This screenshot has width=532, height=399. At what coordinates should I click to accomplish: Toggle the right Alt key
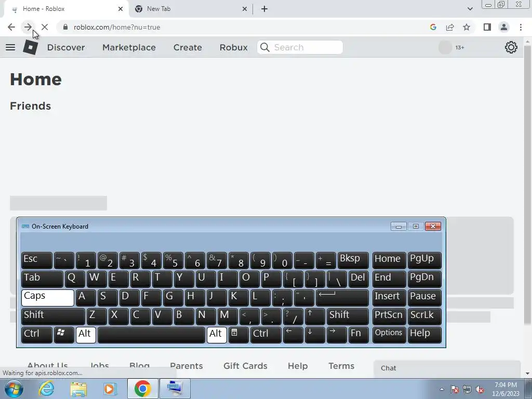(x=217, y=335)
